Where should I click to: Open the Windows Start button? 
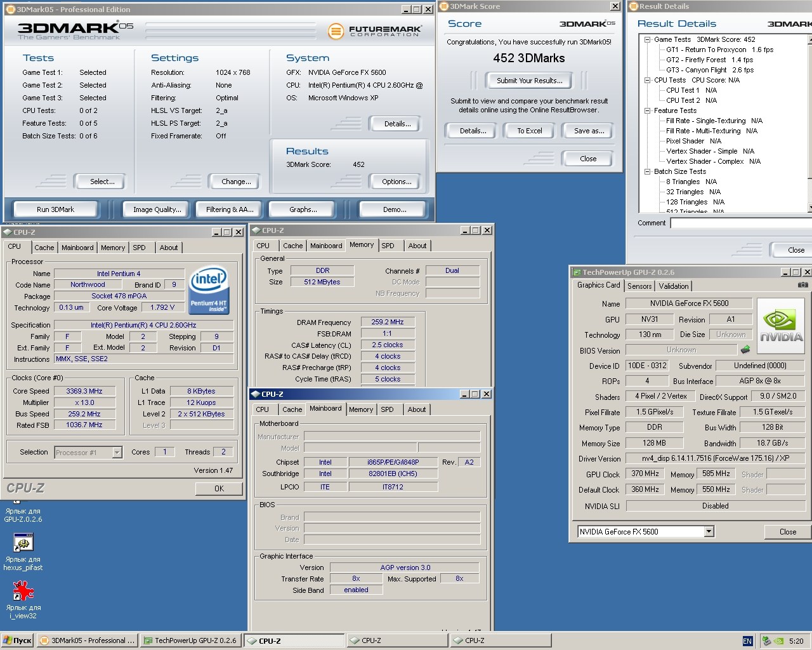[17, 640]
